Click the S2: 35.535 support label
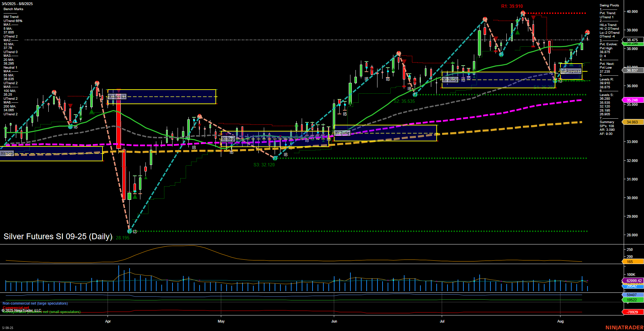The image size is (644, 331). [x=405, y=101]
